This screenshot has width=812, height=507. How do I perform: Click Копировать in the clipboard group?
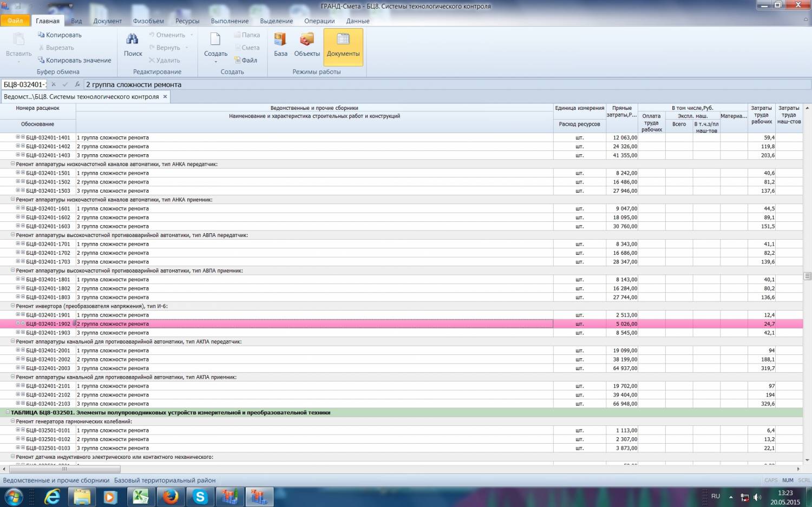pos(60,35)
